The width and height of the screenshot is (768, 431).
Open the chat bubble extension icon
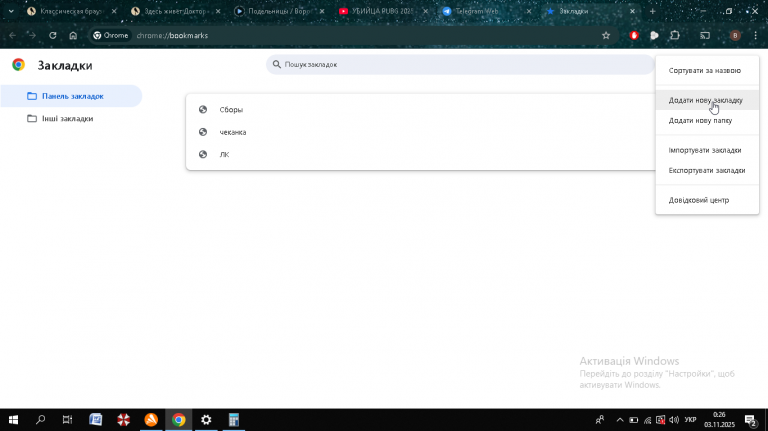pos(654,35)
